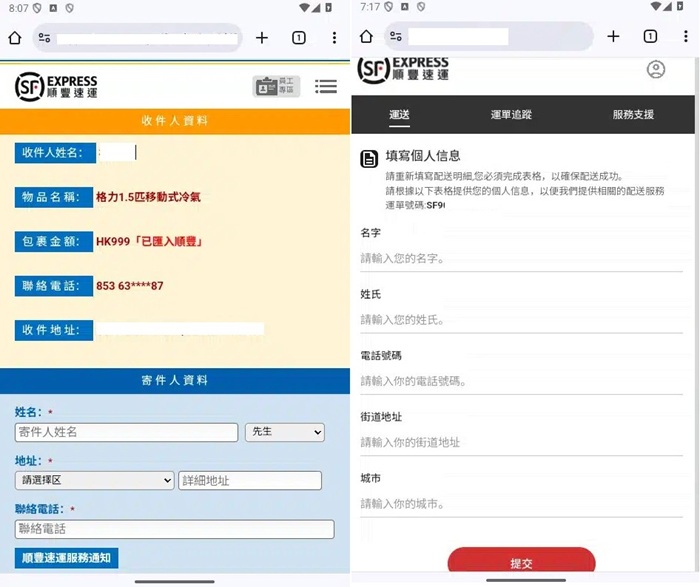The height and width of the screenshot is (587, 700).
Task: Tap the time 8:07 in left status bar
Action: tap(18, 8)
